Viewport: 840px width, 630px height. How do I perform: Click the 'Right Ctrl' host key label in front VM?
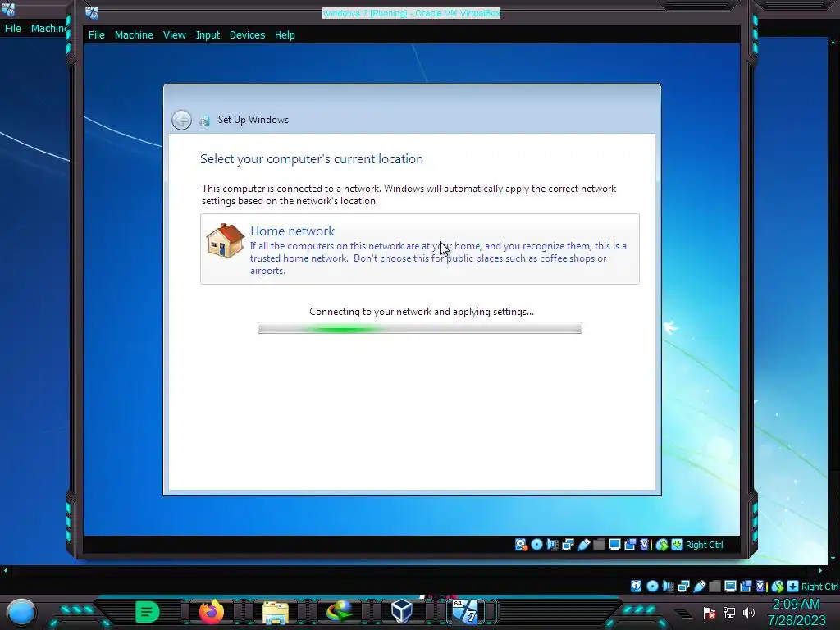coord(704,545)
